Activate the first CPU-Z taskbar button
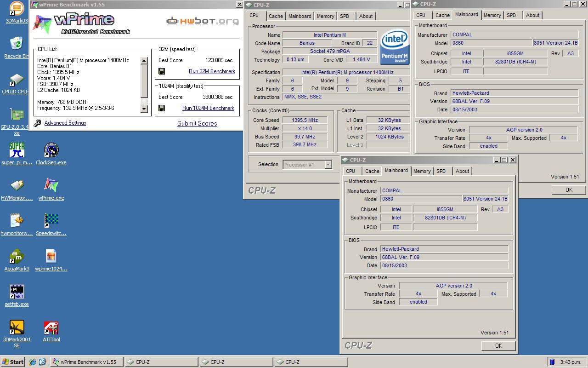Image resolution: width=588 pixels, height=368 pixels. (x=161, y=362)
